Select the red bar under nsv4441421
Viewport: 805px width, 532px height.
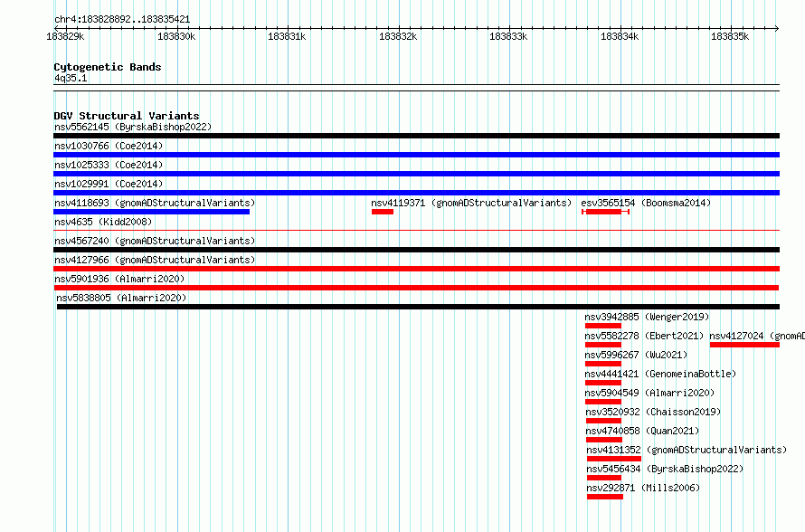point(603,383)
